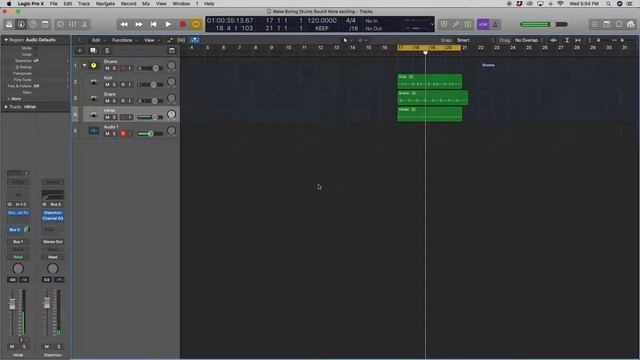This screenshot has height=360, width=640.
Task: Open the Mix menu
Action: tap(146, 4)
